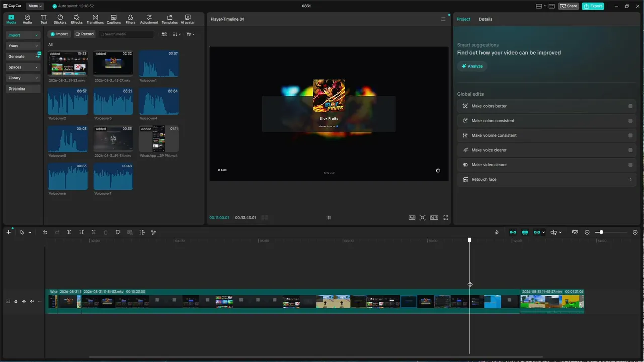Open the Captions panel

point(114,19)
